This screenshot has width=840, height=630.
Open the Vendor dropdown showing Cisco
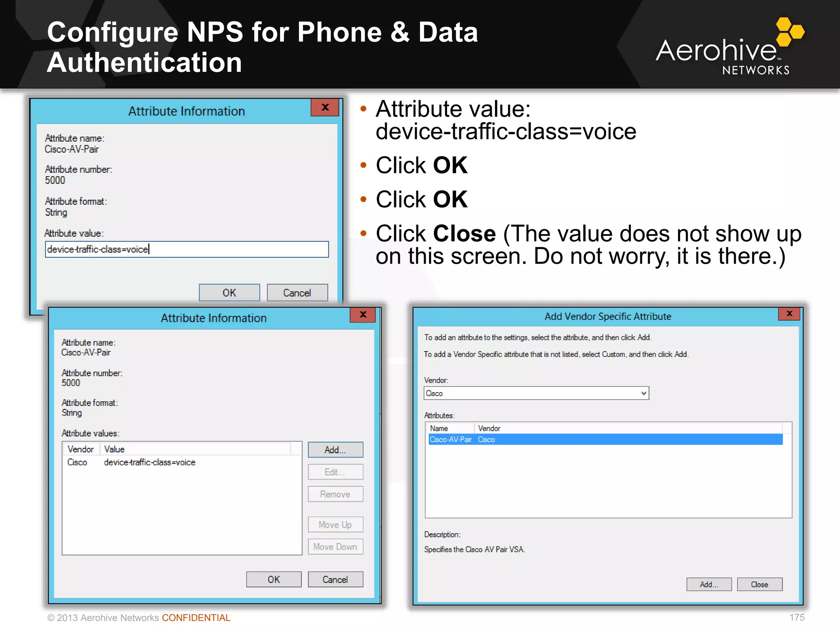pos(536,393)
